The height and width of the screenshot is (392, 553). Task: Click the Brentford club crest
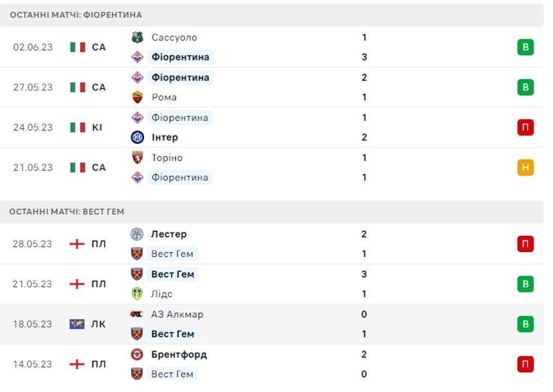(137, 354)
